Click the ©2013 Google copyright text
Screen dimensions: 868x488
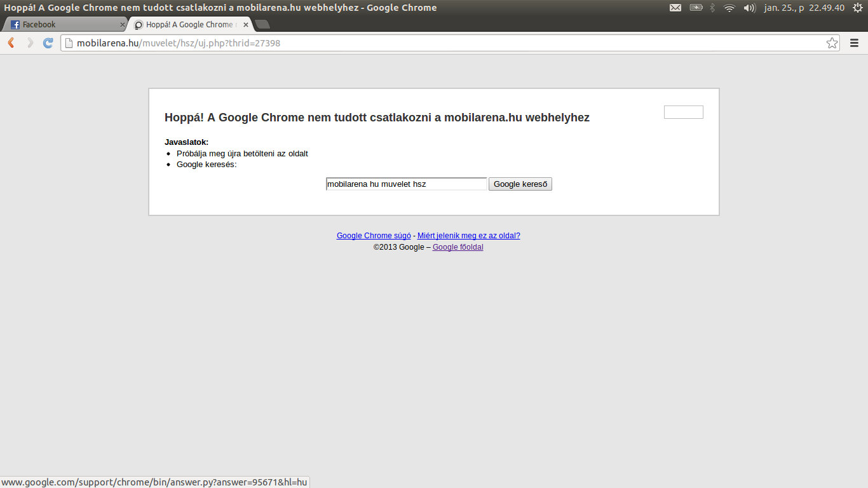click(x=398, y=247)
